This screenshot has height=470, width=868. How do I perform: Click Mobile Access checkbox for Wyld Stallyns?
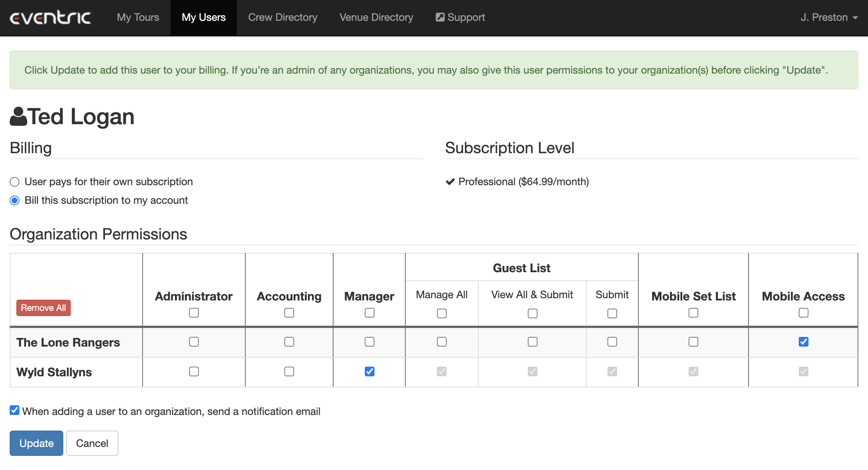click(804, 371)
